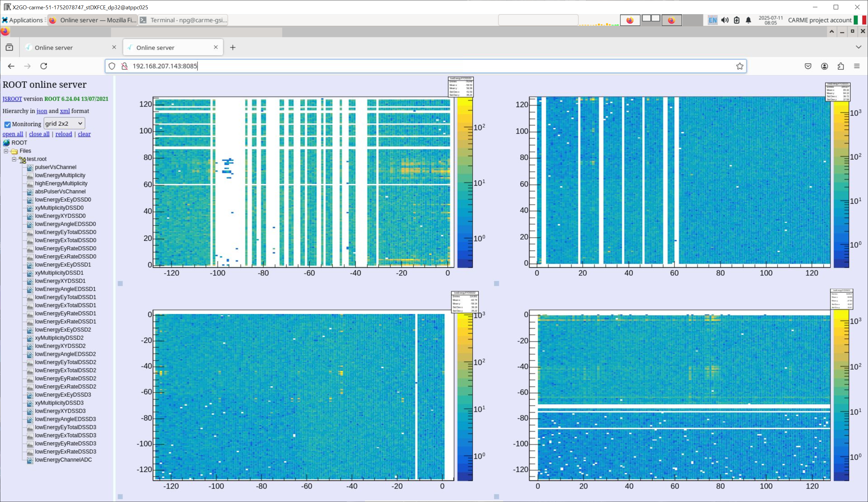Open the lowEnergyMultiplicity histogram icon

30,175
